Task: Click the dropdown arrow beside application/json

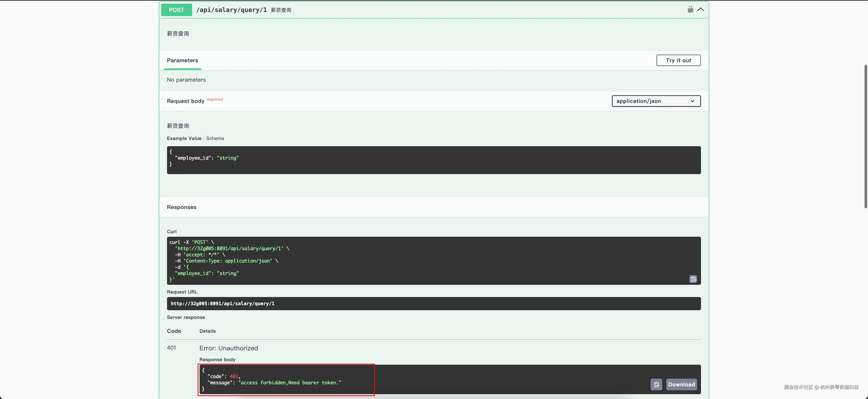Action: 692,101
